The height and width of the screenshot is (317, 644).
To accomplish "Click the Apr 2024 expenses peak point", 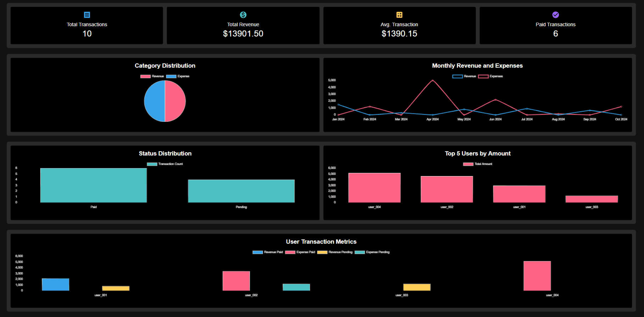I will coord(432,80).
